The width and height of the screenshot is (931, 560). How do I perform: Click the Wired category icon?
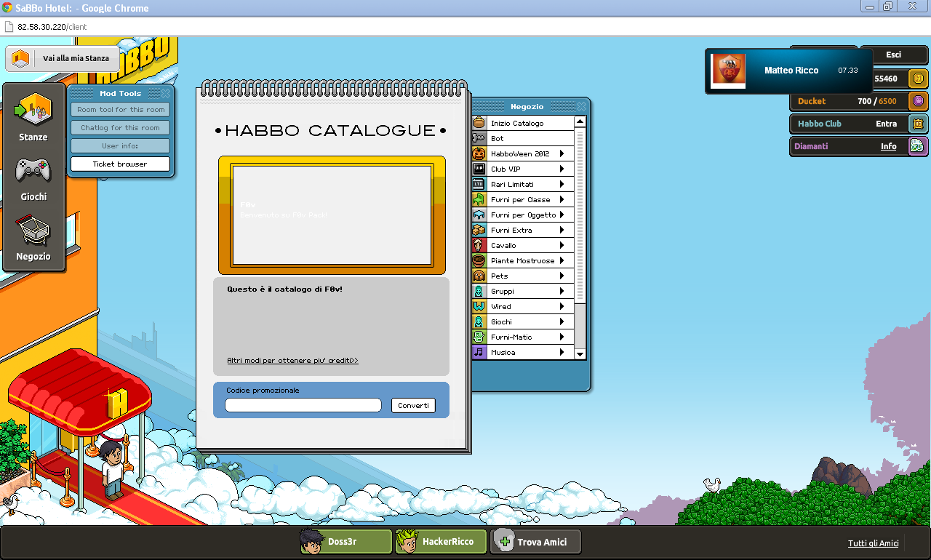click(479, 306)
